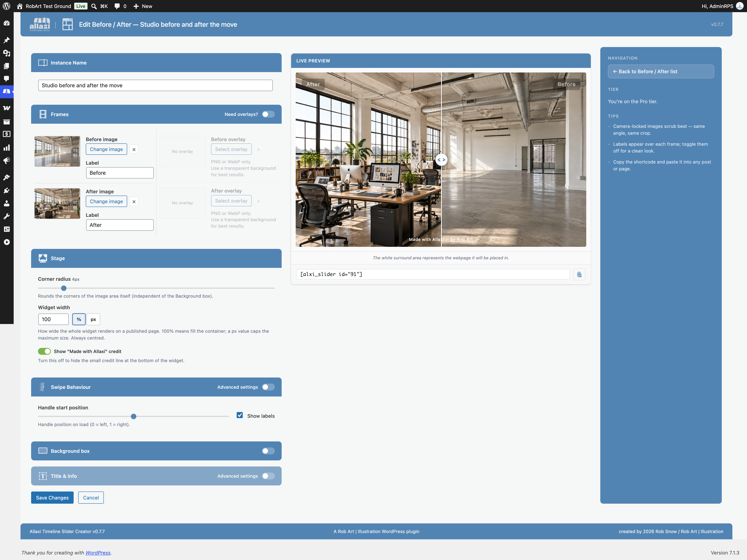This screenshot has width=747, height=560.
Task: Open Tools wrench sidebar icon
Action: click(x=6, y=216)
